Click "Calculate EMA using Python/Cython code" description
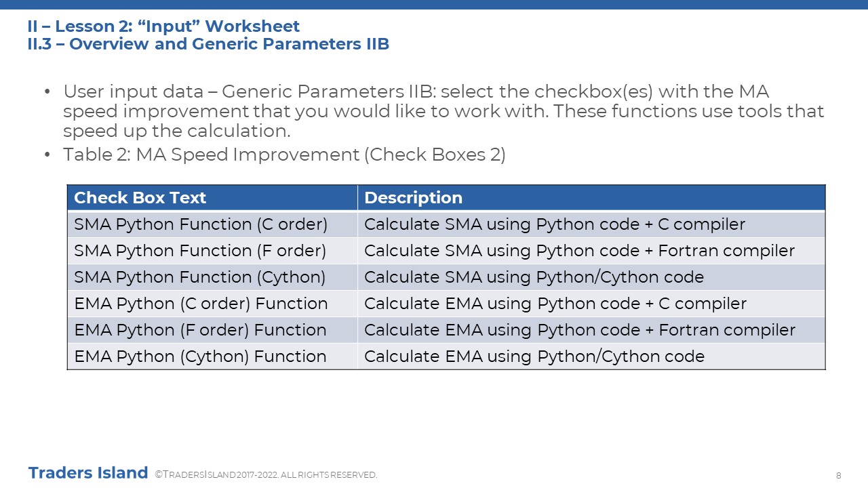Image resolution: width=868 pixels, height=488 pixels. click(x=534, y=357)
